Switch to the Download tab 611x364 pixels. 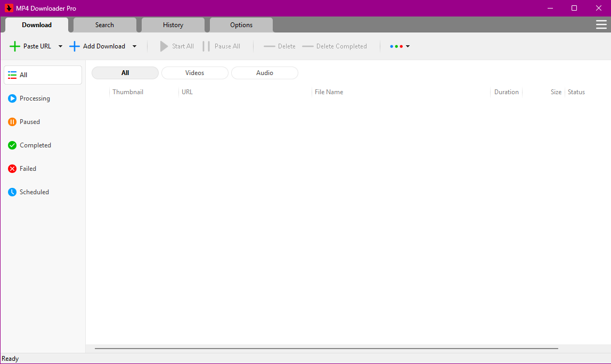(37, 25)
